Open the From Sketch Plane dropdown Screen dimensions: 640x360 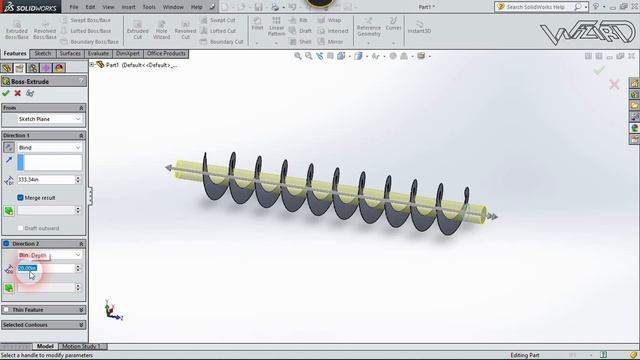(49, 119)
